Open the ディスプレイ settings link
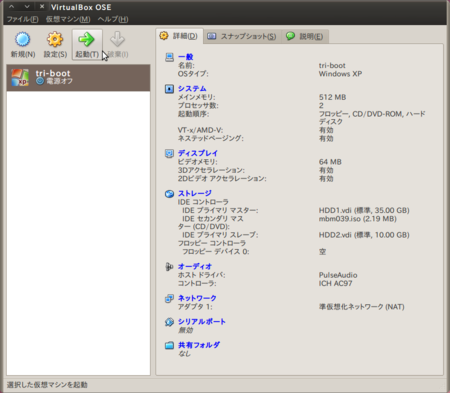The height and width of the screenshot is (393, 450). tap(198, 153)
